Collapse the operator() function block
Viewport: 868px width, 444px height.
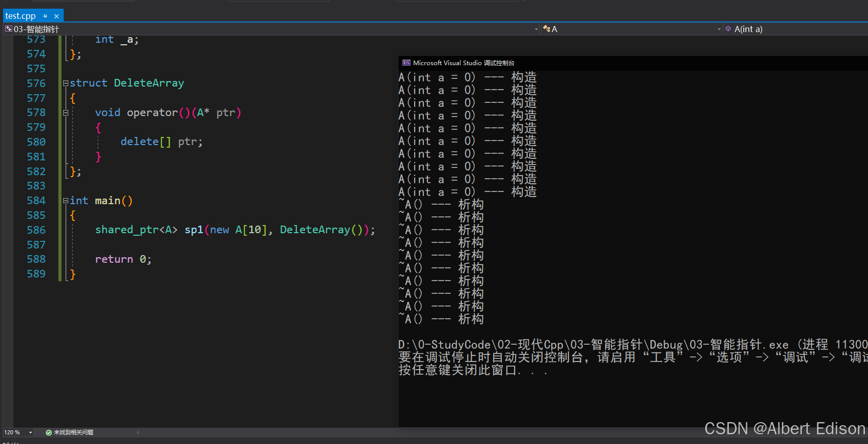[66, 113]
